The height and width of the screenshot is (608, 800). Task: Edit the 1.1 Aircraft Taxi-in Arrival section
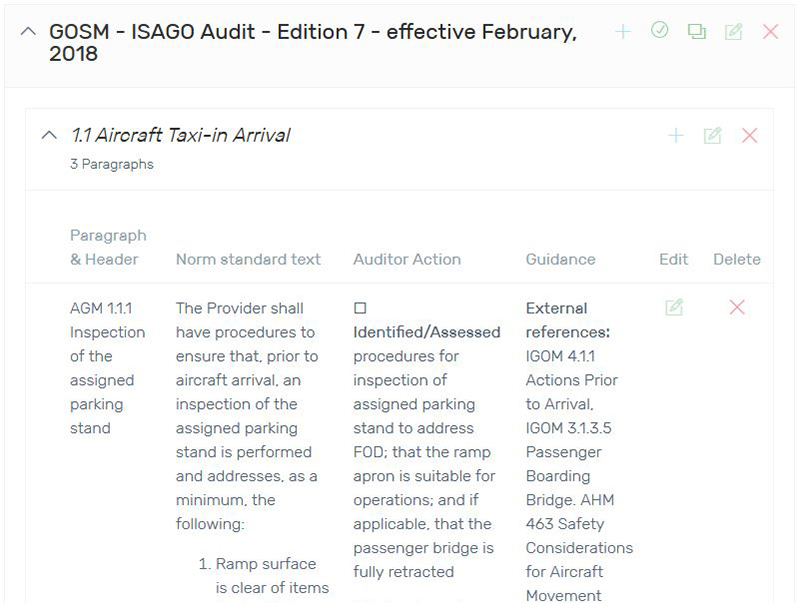(x=712, y=135)
